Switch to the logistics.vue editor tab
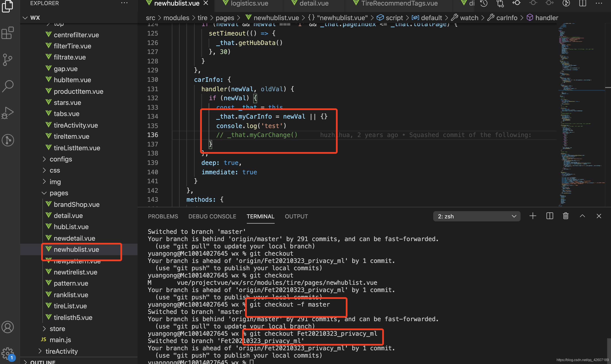The image size is (611, 364). 249,3
